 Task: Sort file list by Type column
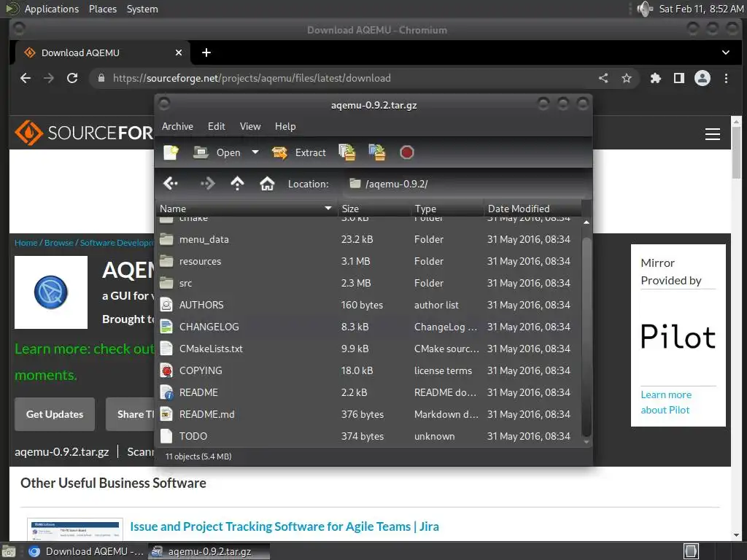(x=447, y=209)
